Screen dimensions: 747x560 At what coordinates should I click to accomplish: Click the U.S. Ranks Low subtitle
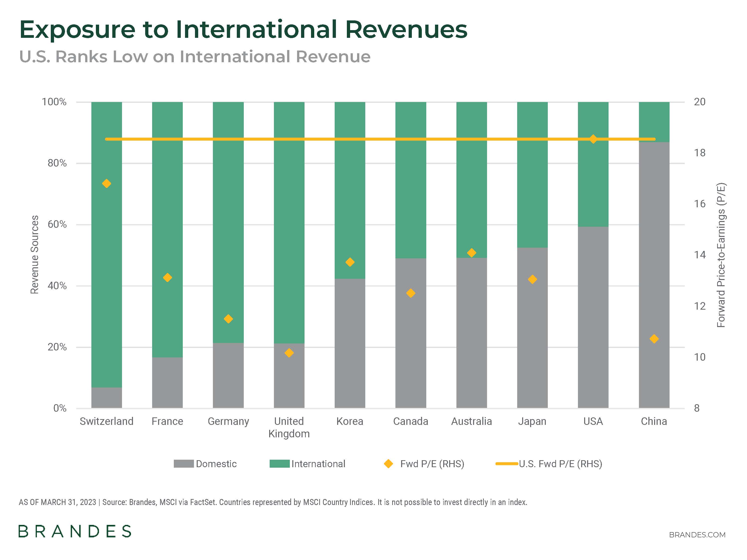(x=195, y=57)
